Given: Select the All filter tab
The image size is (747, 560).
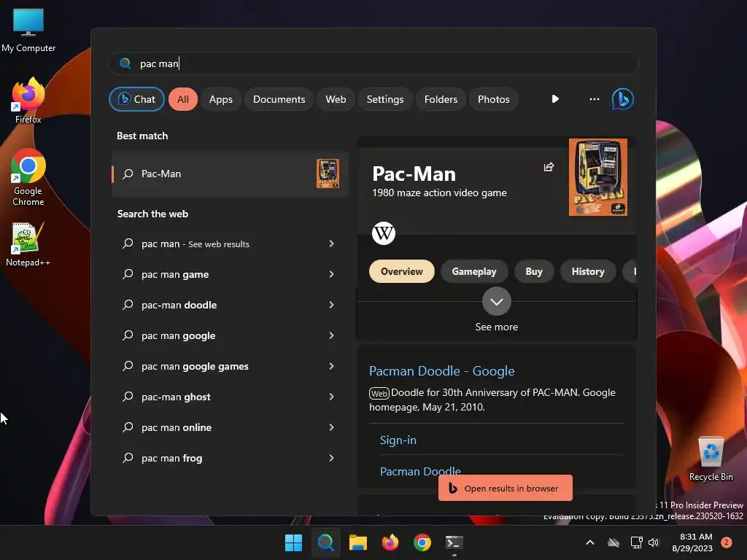Looking at the screenshot, I should pos(183,99).
